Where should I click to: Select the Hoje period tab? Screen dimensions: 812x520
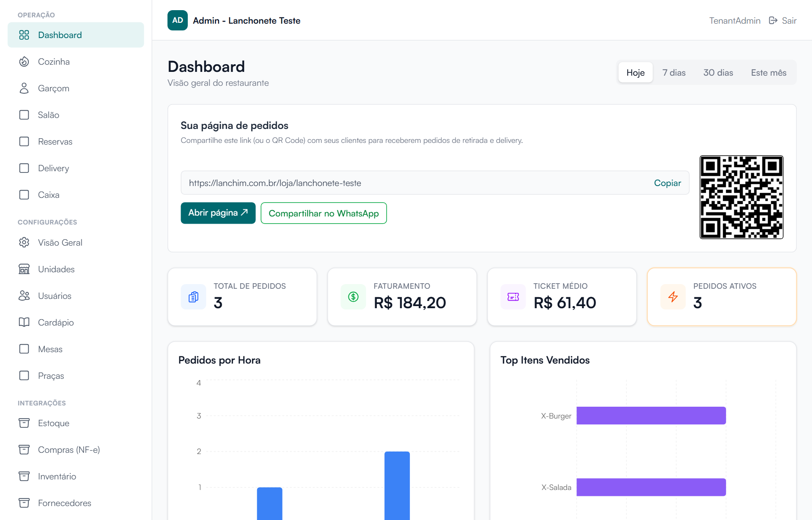tap(636, 73)
